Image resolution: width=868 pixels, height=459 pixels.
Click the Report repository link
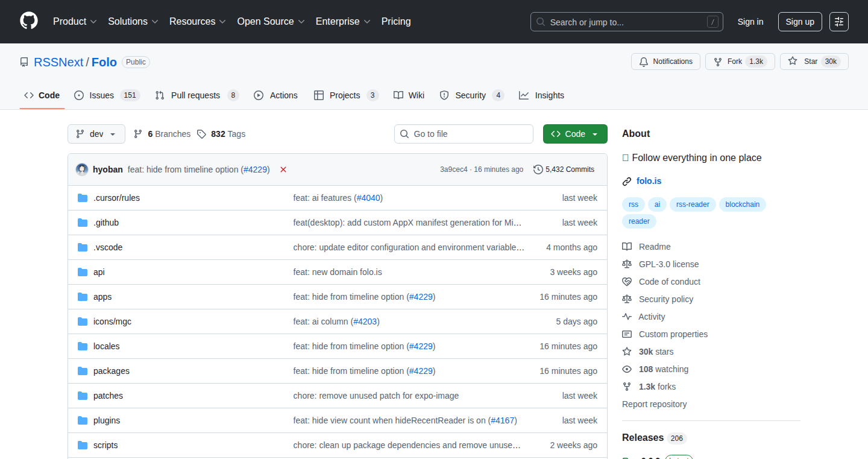point(655,404)
